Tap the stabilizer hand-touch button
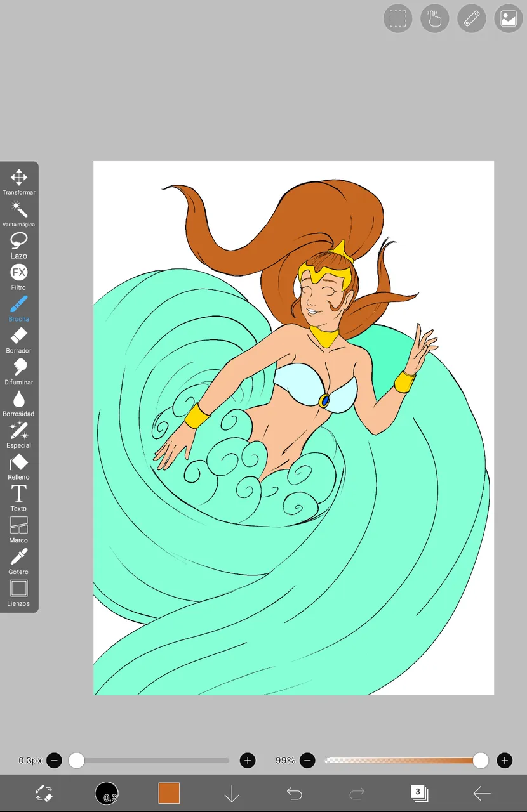Viewport: 527px width, 812px height. (x=435, y=18)
